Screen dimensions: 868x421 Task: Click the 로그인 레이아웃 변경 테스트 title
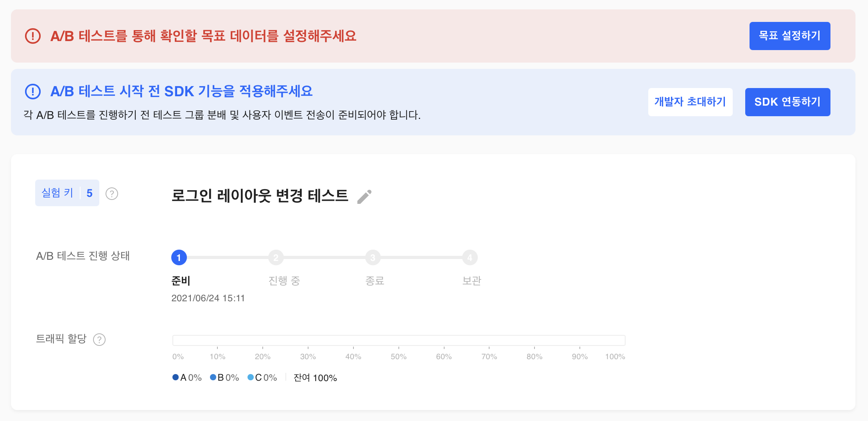click(260, 196)
